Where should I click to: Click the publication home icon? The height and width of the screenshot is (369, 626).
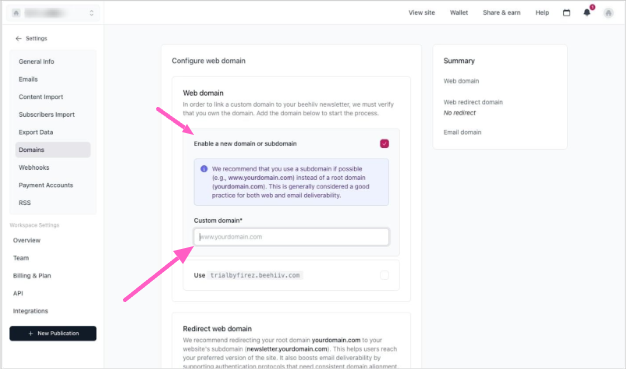coord(16,13)
